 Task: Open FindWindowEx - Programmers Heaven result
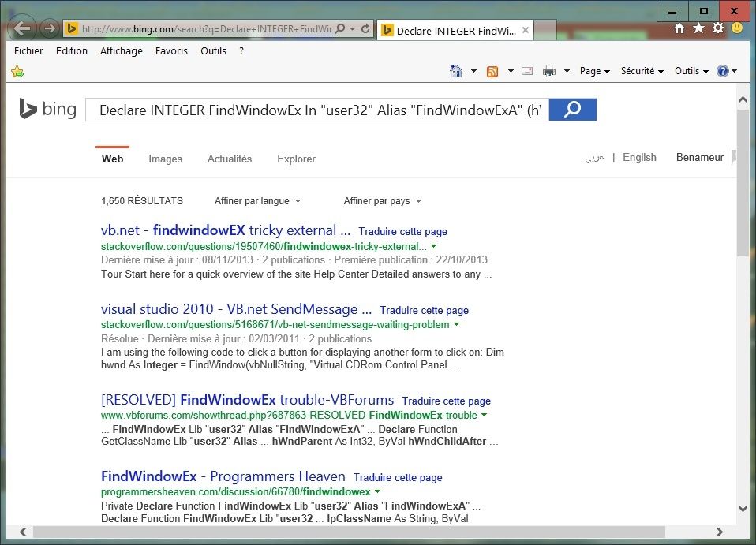click(x=223, y=476)
